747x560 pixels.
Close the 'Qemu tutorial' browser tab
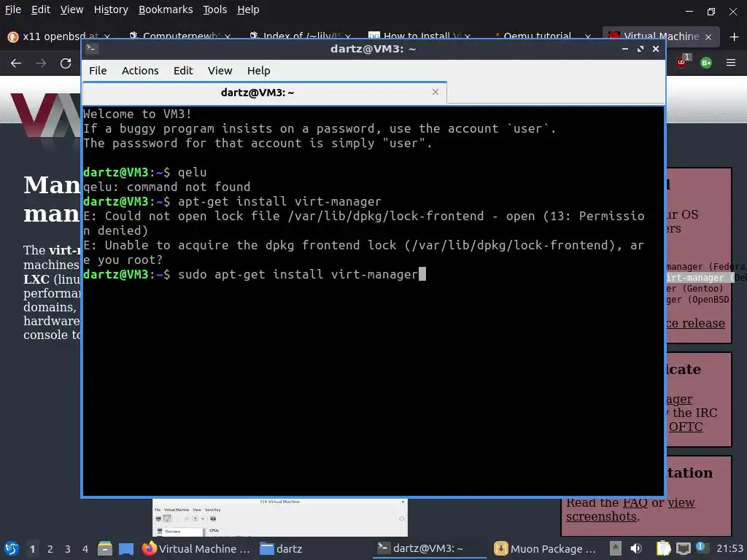pyautogui.click(x=587, y=36)
